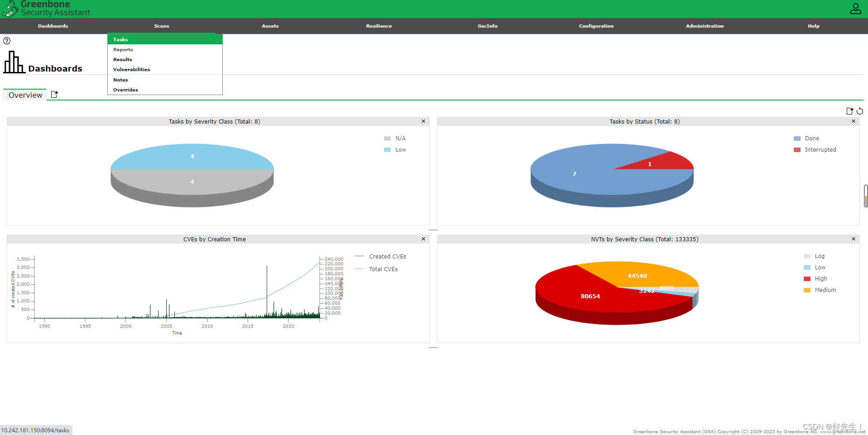Add new dashboard display icon
This screenshot has height=435, width=868.
point(850,111)
